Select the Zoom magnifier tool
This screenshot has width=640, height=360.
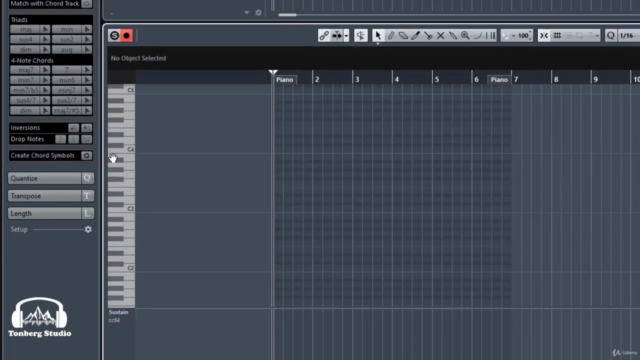pos(465,36)
